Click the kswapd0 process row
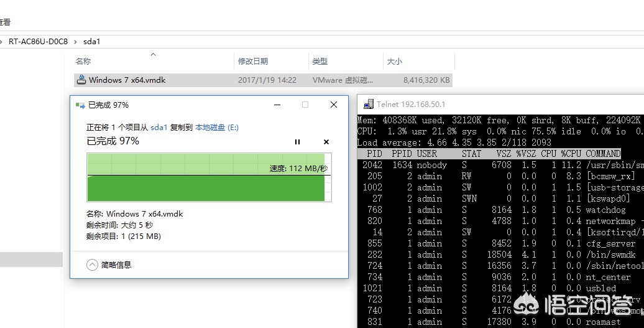644x328 pixels. [500, 199]
